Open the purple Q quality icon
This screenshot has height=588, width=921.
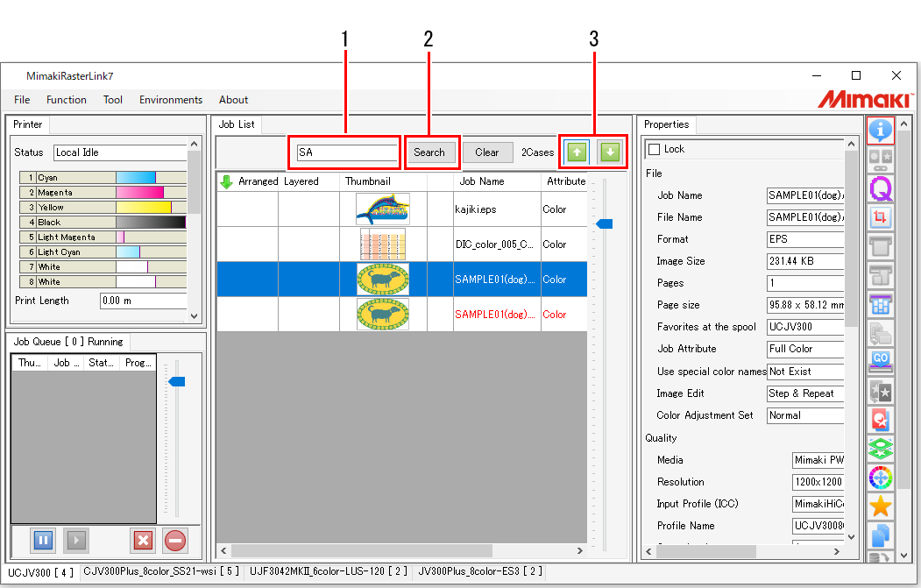point(881,188)
